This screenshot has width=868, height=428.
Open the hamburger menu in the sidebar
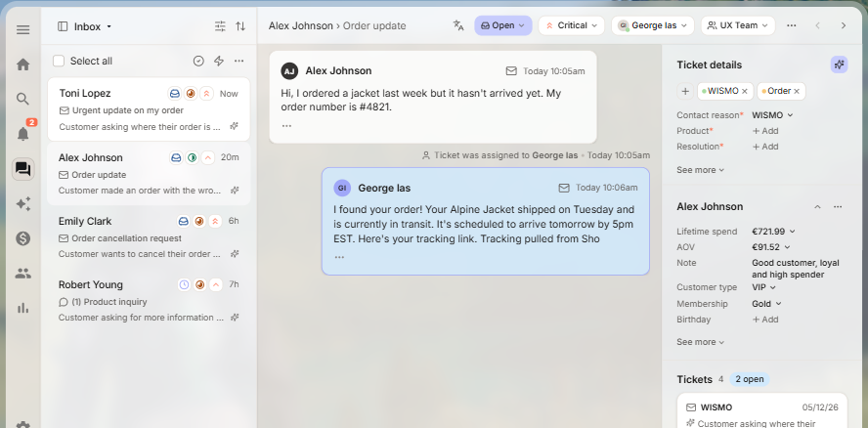22,30
